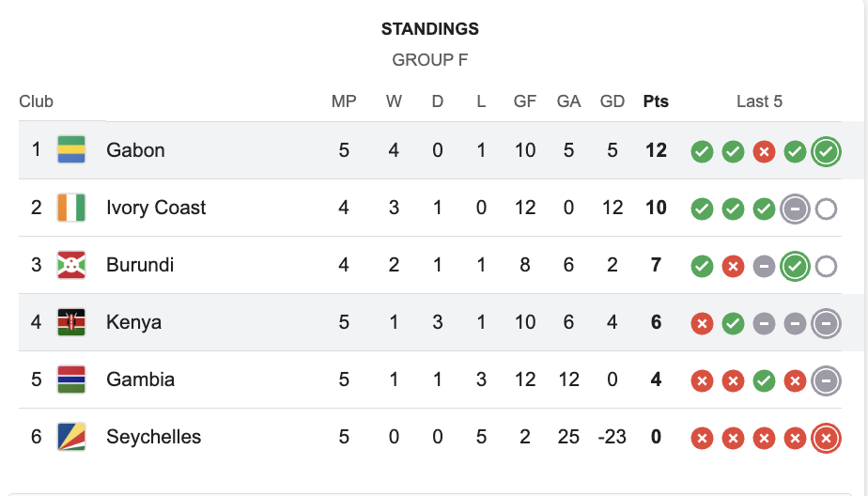868x496 pixels.
Task: Click Gabon's latest circled win icon
Action: (826, 151)
